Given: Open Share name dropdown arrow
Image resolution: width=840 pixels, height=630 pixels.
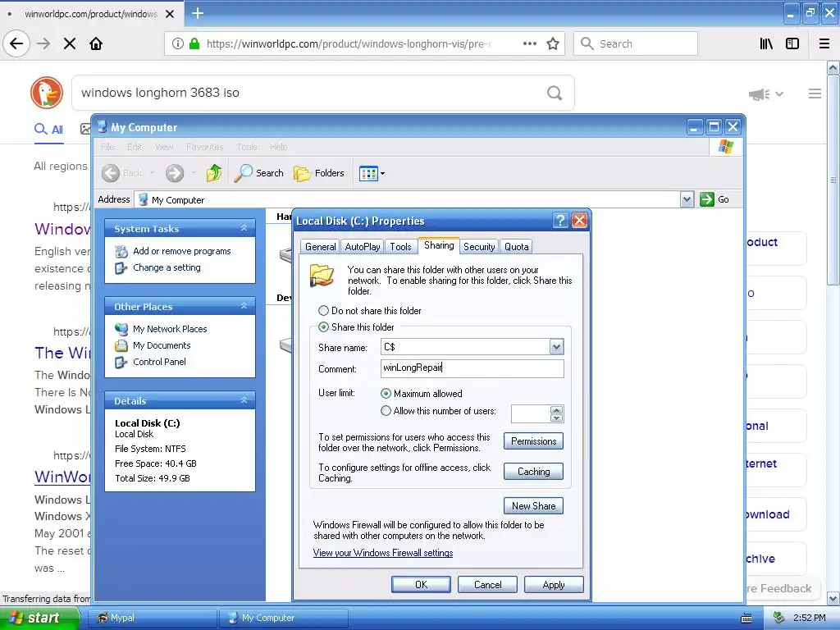Looking at the screenshot, I should (x=557, y=347).
